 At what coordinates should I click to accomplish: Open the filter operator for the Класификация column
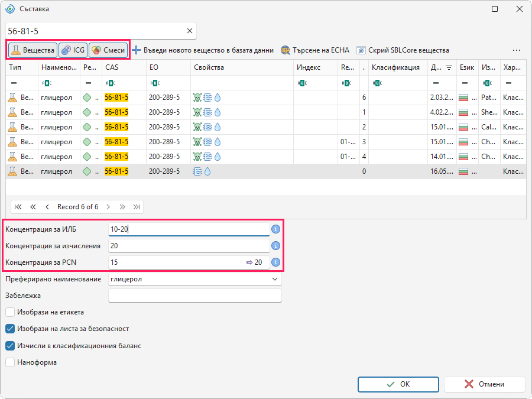pos(377,83)
